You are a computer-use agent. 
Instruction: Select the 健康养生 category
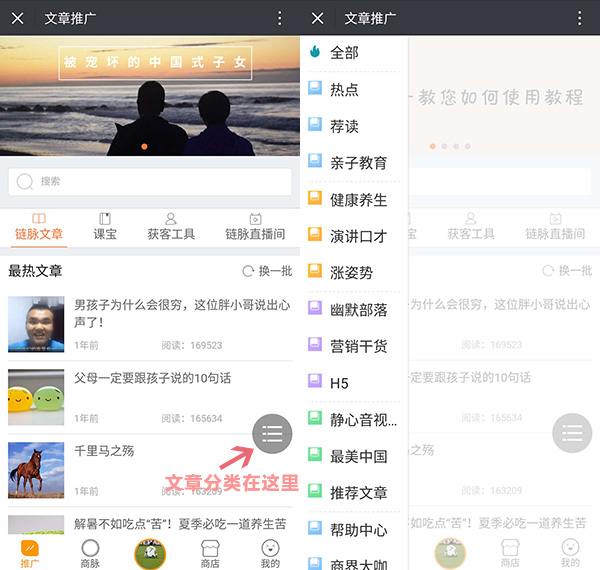coord(358,200)
